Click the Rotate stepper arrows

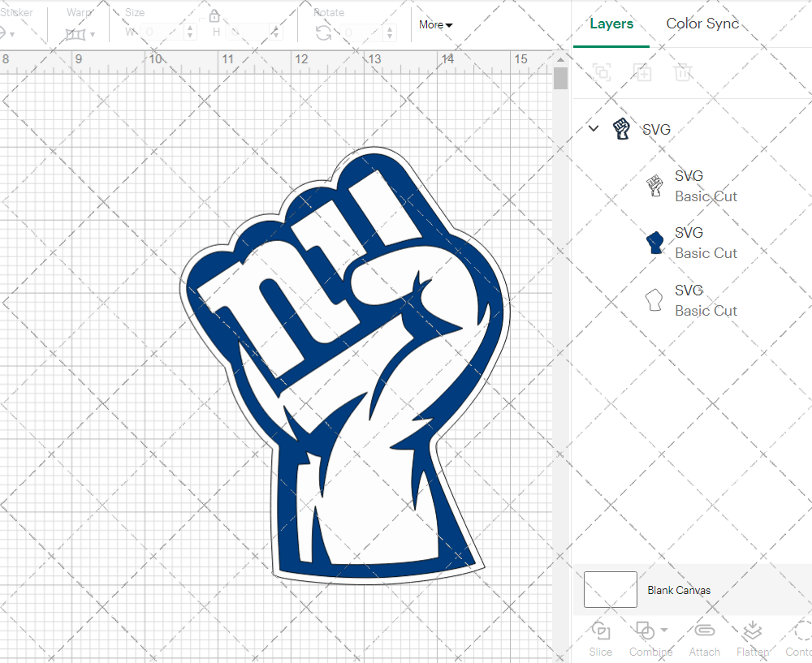tap(390, 32)
